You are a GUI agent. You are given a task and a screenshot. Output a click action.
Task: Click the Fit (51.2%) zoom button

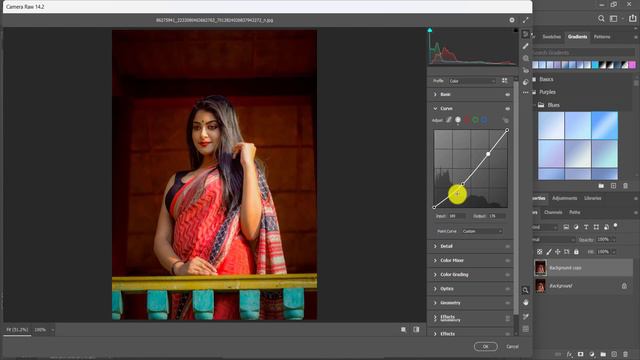[x=17, y=330]
